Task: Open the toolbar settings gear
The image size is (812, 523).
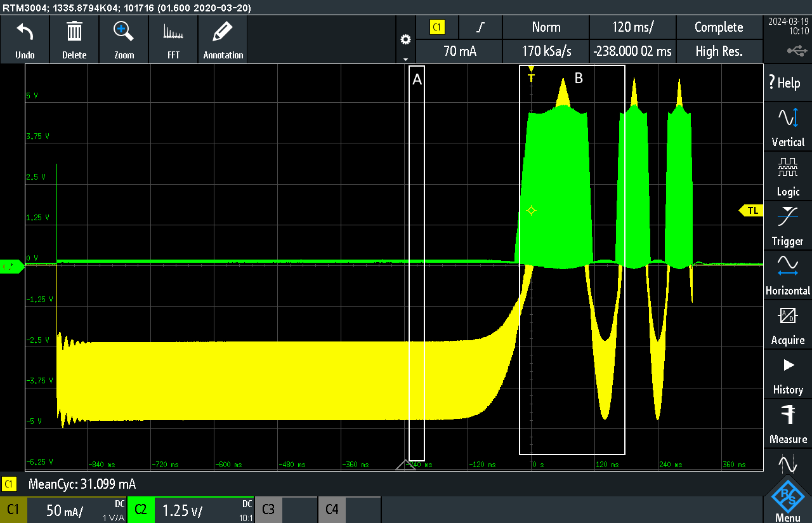Action: click(x=405, y=39)
